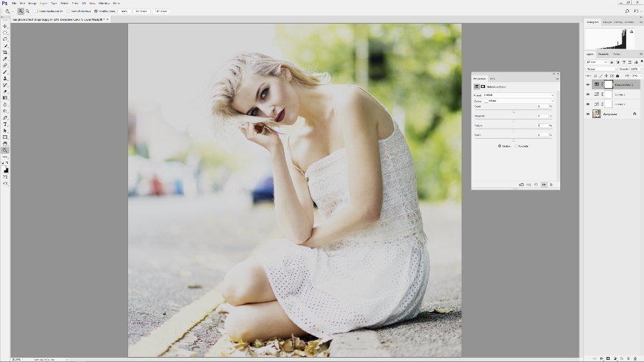Select the Blur tool
644x362 pixels.
pos(5,104)
